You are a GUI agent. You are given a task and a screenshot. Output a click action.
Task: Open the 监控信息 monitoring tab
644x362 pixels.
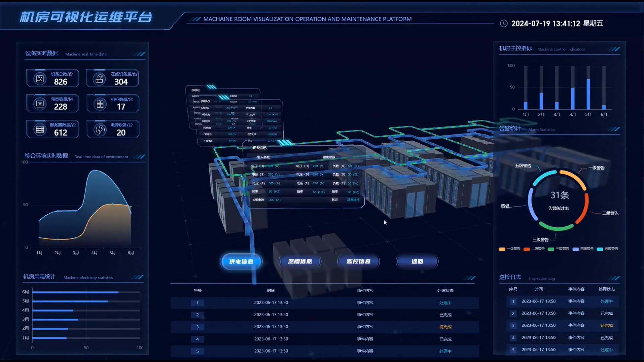(359, 261)
